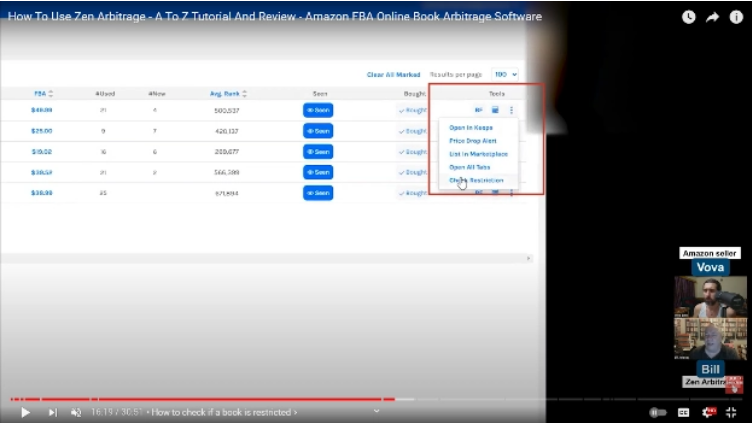
Task: Toggle Bought in the $38.59 row
Action: 412,172
